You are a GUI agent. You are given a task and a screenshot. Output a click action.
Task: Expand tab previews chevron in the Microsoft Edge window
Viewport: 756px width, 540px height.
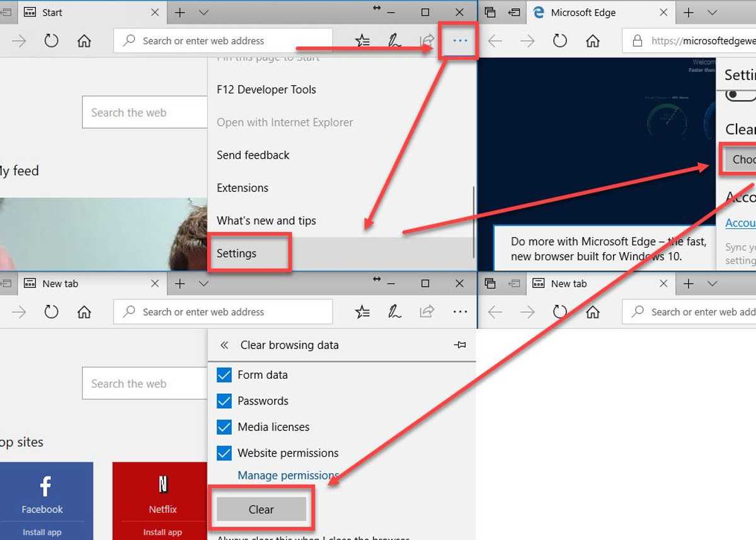713,13
